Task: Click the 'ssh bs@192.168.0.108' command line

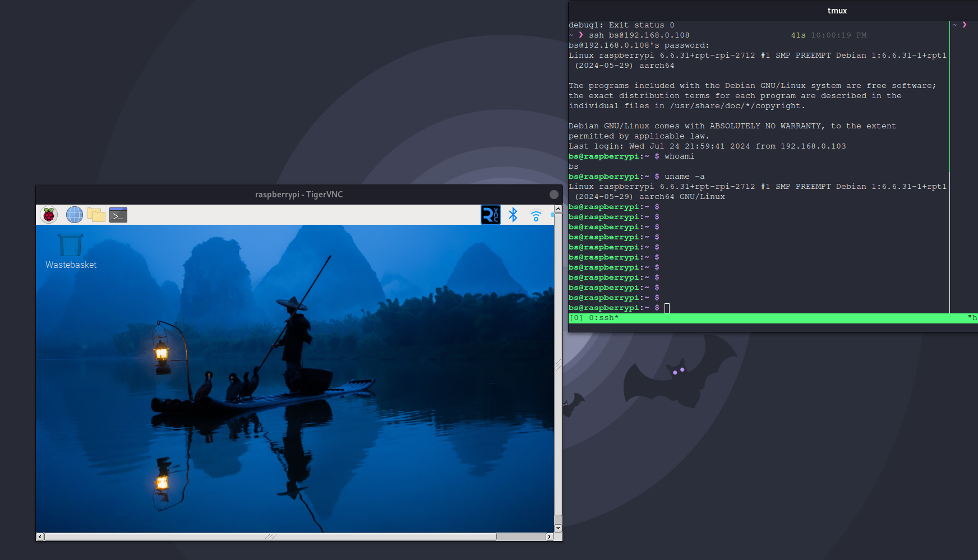Action: [x=639, y=35]
